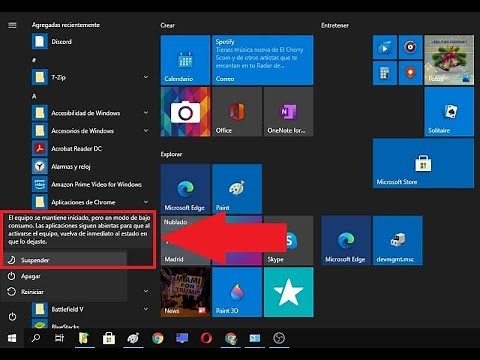Open first Chrome icon on taskbar
The height and width of the screenshot is (360, 480).
(158, 338)
